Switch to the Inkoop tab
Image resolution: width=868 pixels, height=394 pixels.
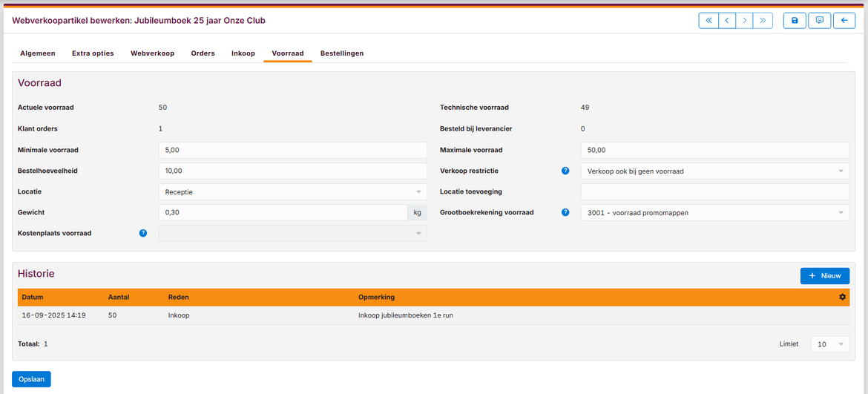(243, 53)
